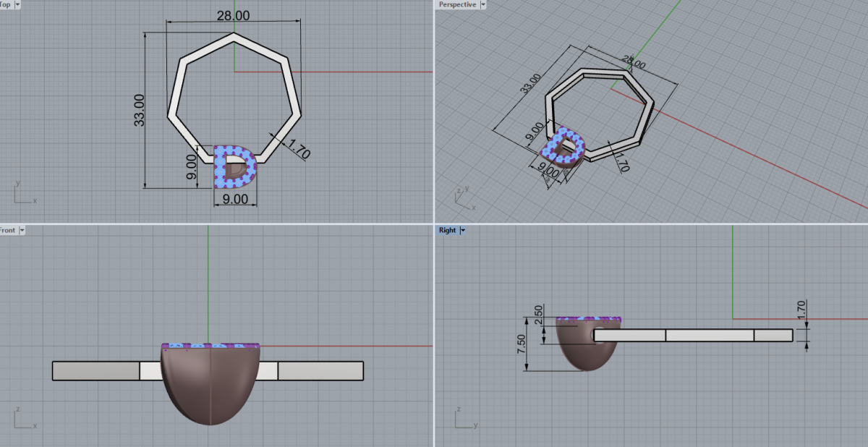Pick the brown dome body in Front view
The width and height of the screenshot is (868, 447).
(210, 391)
